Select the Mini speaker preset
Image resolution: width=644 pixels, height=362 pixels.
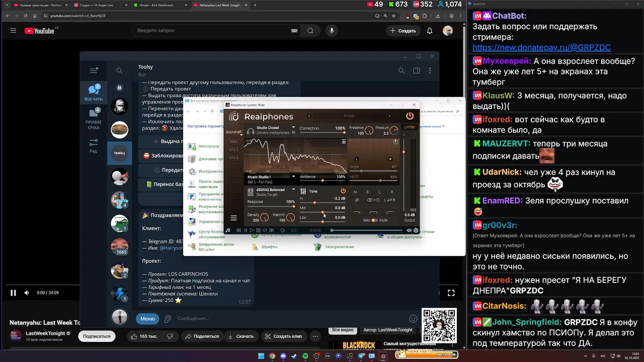(234, 141)
